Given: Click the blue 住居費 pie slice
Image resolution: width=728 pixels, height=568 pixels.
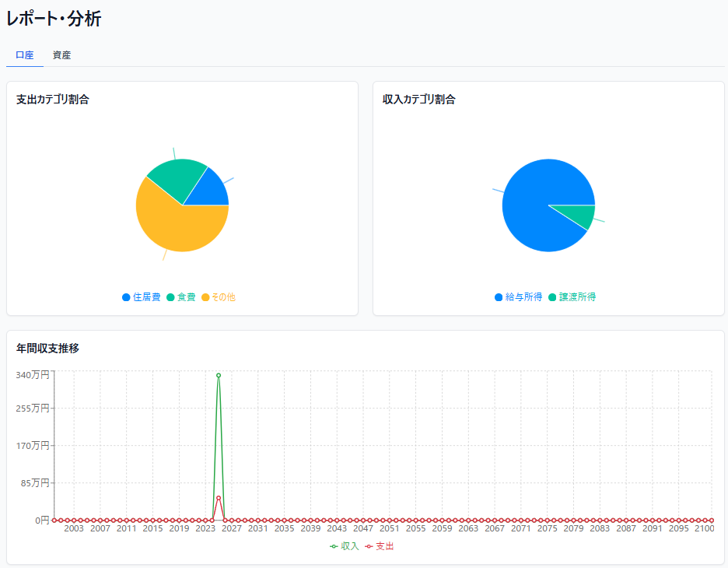Looking at the screenshot, I should pos(212,191).
